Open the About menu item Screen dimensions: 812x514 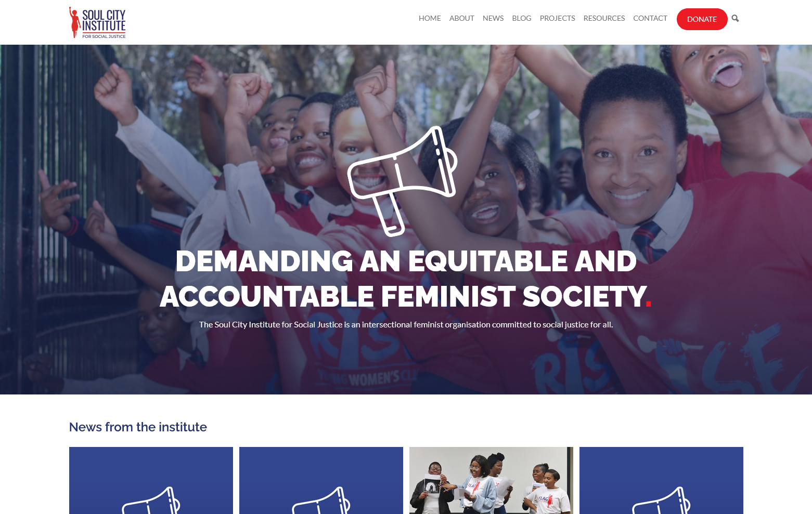coord(462,18)
